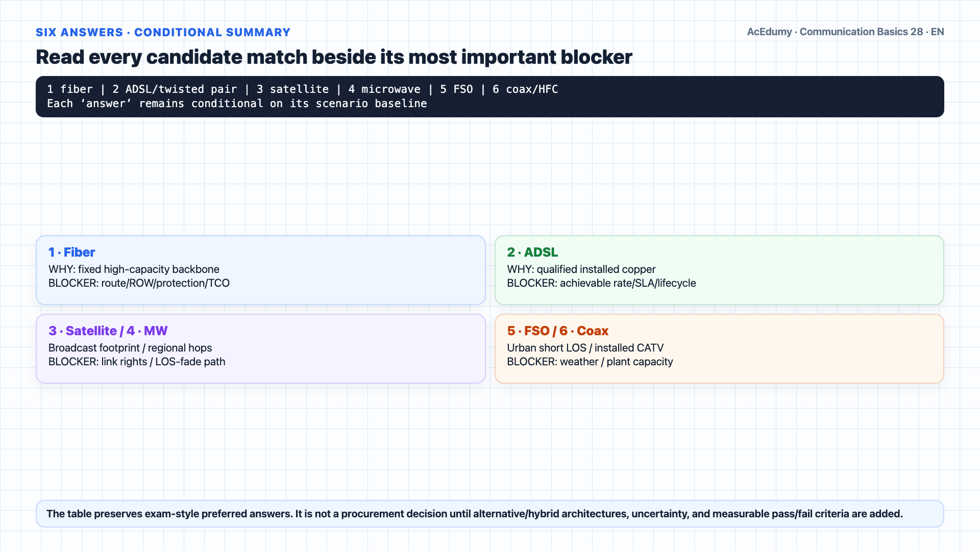Click the 'SIX ANSWERS · CONDITIONAL SUMMARY' label
The height and width of the screenshot is (551, 980).
pos(163,32)
